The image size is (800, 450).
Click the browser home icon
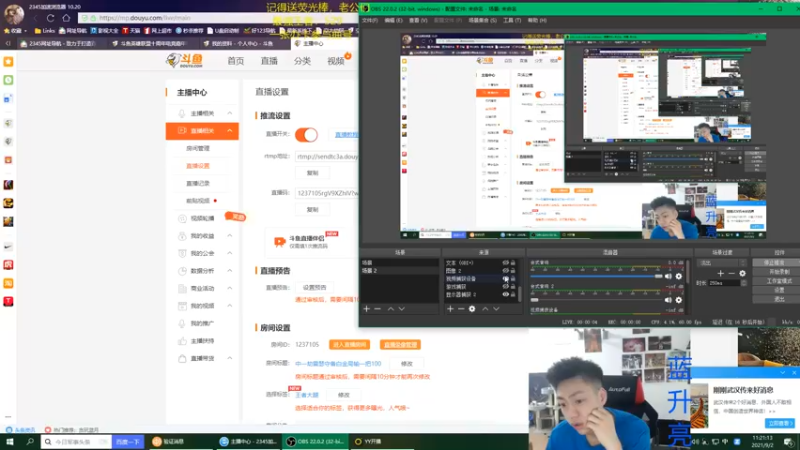pyautogui.click(x=66, y=18)
